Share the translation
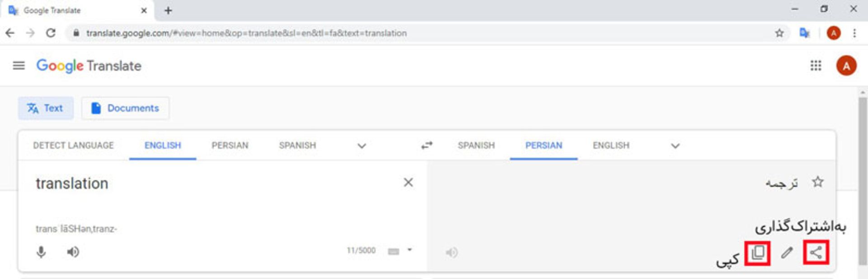 click(816, 252)
